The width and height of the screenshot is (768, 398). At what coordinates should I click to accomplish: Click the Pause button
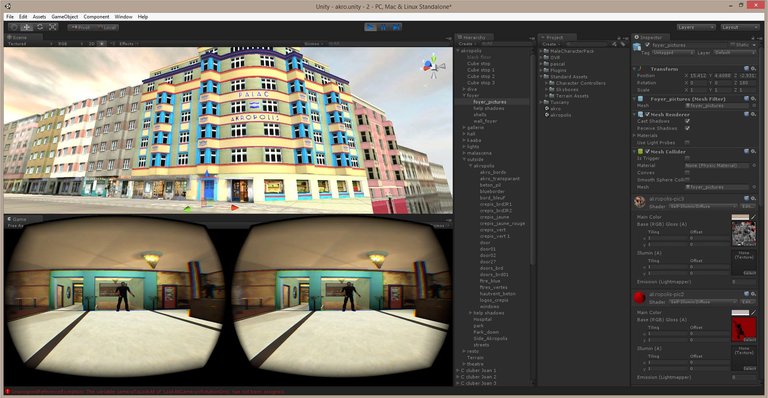coord(384,27)
